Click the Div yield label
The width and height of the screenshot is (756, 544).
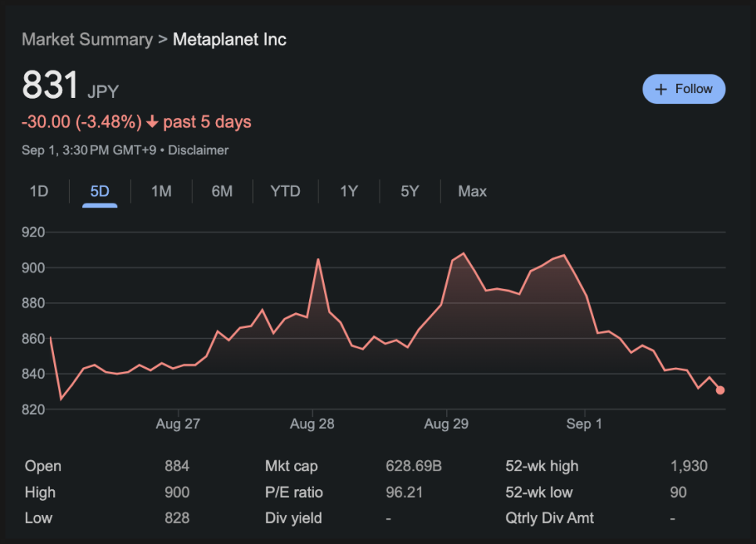(293, 518)
